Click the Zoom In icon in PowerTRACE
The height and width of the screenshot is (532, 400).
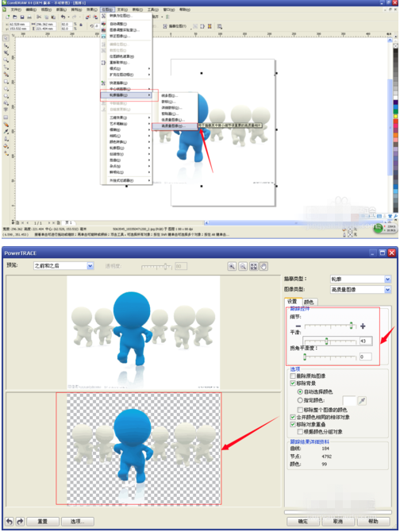(232, 266)
